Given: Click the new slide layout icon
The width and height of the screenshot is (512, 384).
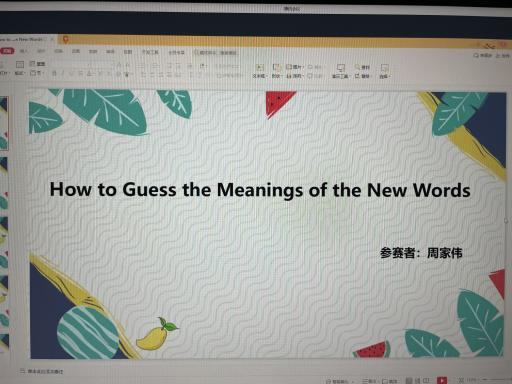Looking at the screenshot, I should pos(20,64).
